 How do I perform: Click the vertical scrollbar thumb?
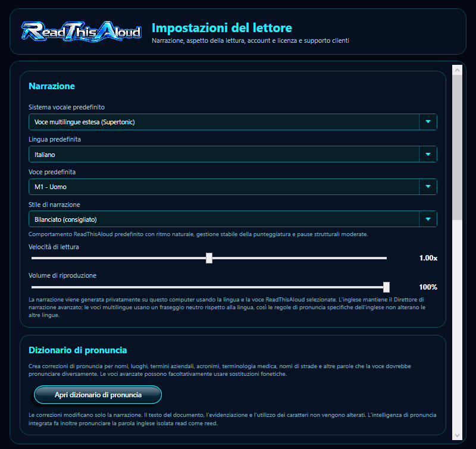pyautogui.click(x=457, y=147)
